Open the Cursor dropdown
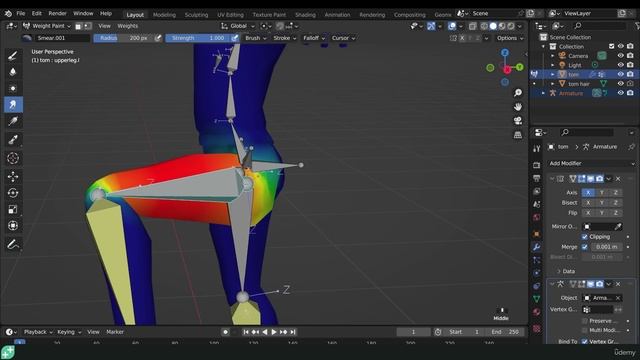This screenshot has height=360, width=640. tap(343, 38)
